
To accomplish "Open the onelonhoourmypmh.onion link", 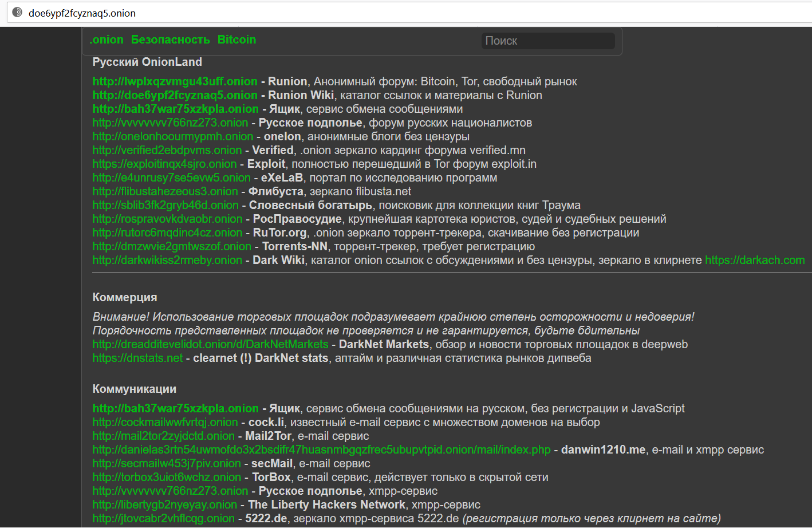I will tap(173, 136).
